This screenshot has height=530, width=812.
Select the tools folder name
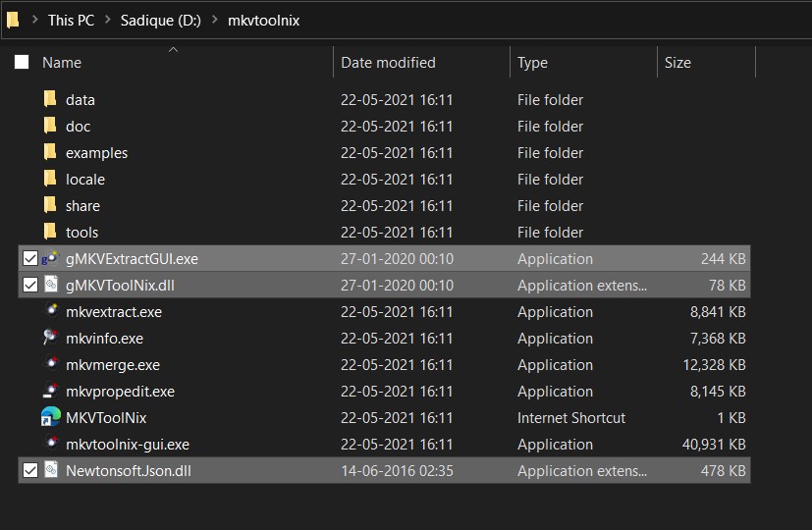pos(81,233)
